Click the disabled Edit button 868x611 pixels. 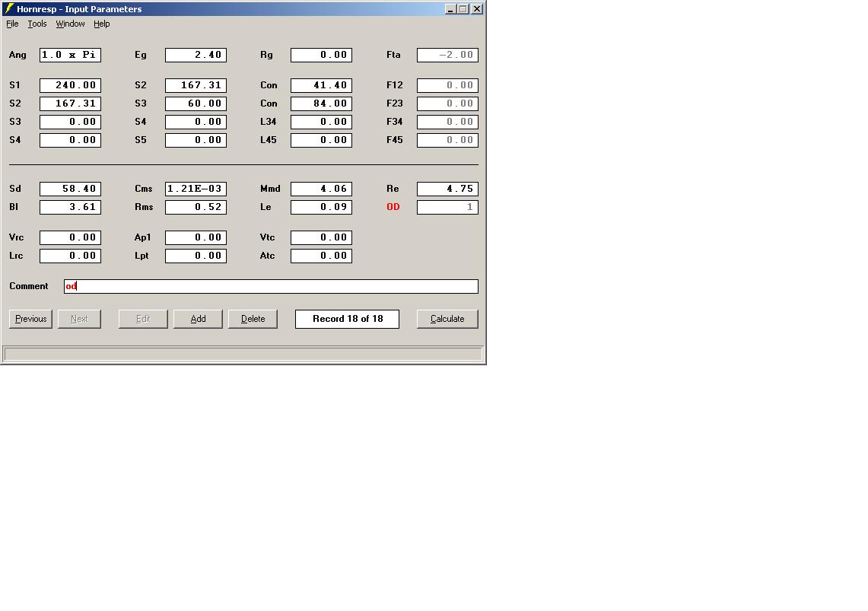143,319
